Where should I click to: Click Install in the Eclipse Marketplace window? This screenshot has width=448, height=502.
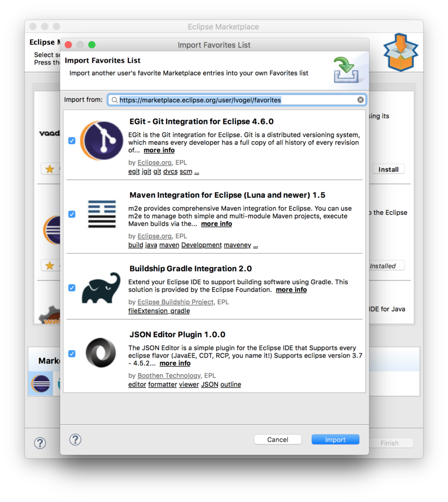click(389, 169)
